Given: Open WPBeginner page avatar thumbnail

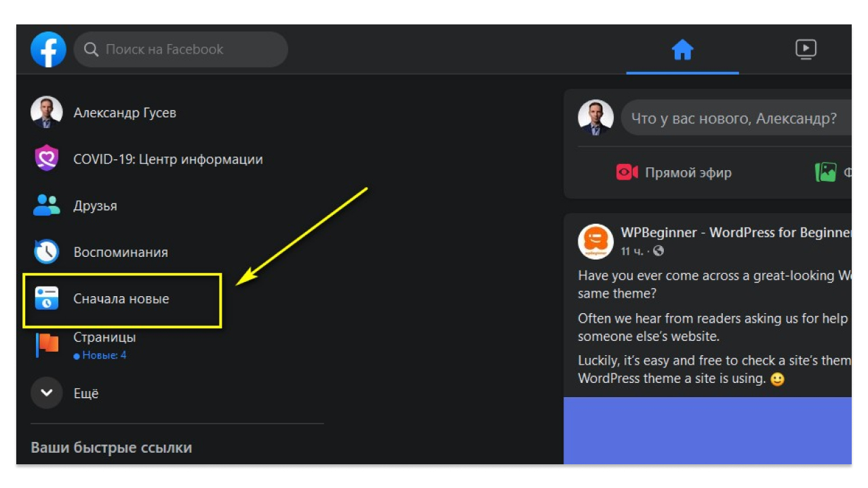Looking at the screenshot, I should [595, 241].
